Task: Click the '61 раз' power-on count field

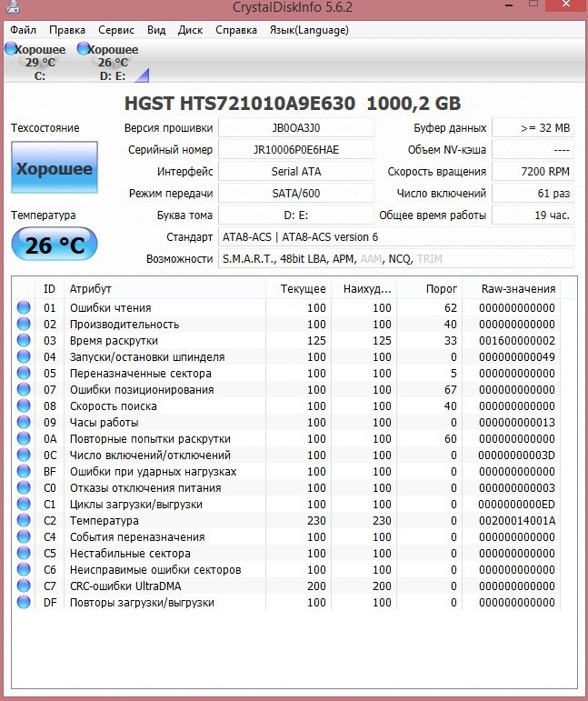Action: (x=533, y=194)
